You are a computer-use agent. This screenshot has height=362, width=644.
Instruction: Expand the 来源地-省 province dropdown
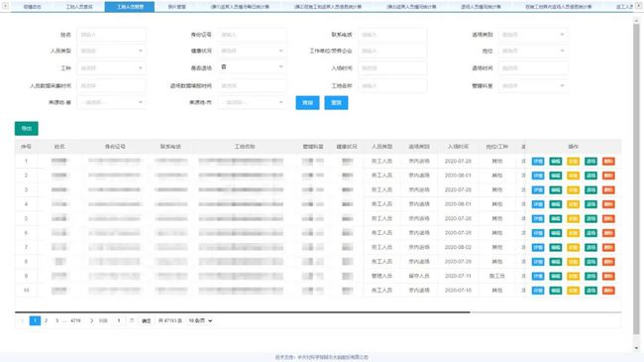111,102
